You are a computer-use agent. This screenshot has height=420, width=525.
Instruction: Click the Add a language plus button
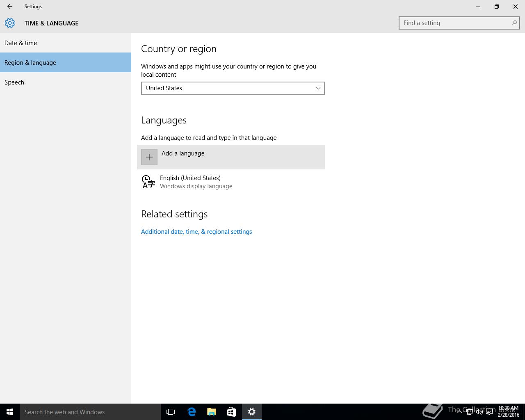pyautogui.click(x=149, y=157)
